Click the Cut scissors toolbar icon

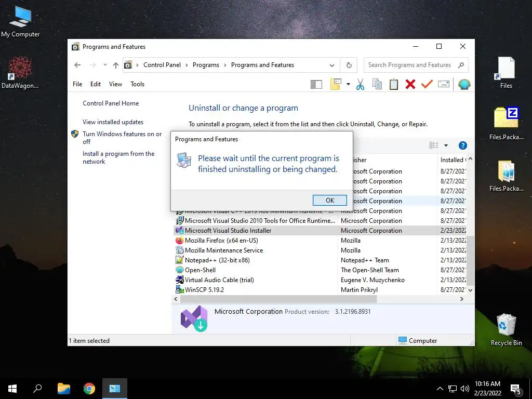pyautogui.click(x=361, y=84)
